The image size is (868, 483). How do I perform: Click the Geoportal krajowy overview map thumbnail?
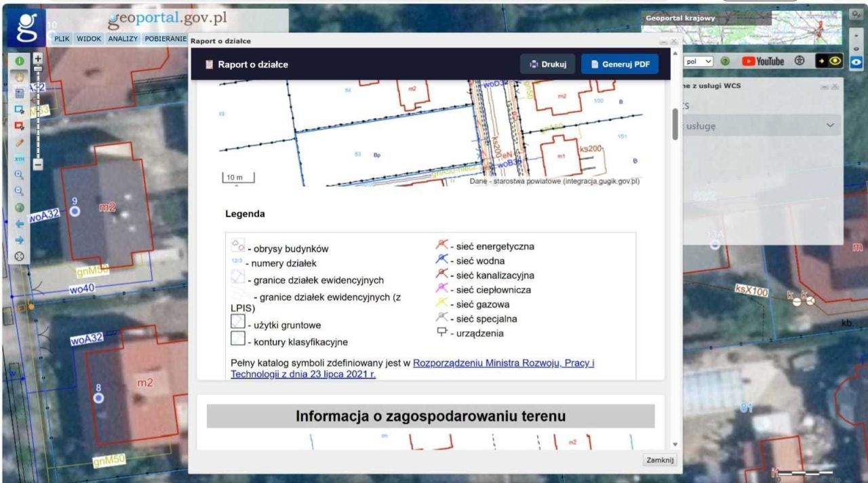[742, 28]
